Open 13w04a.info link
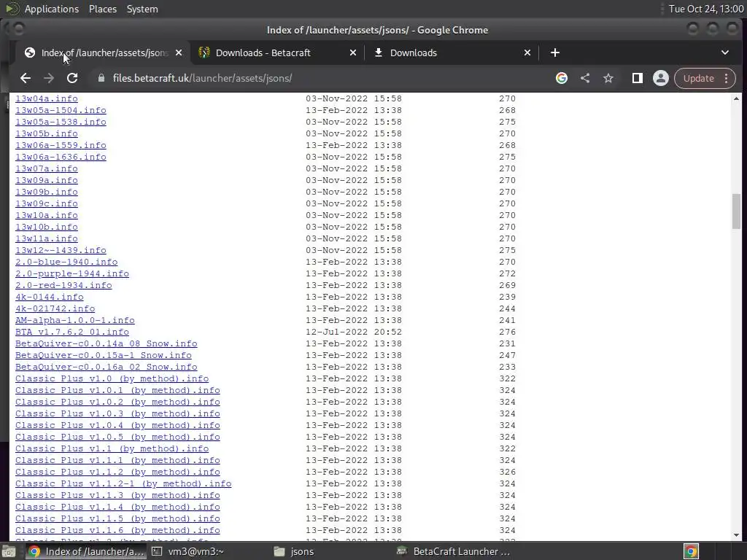Viewport: 747px width, 560px height. (x=46, y=98)
